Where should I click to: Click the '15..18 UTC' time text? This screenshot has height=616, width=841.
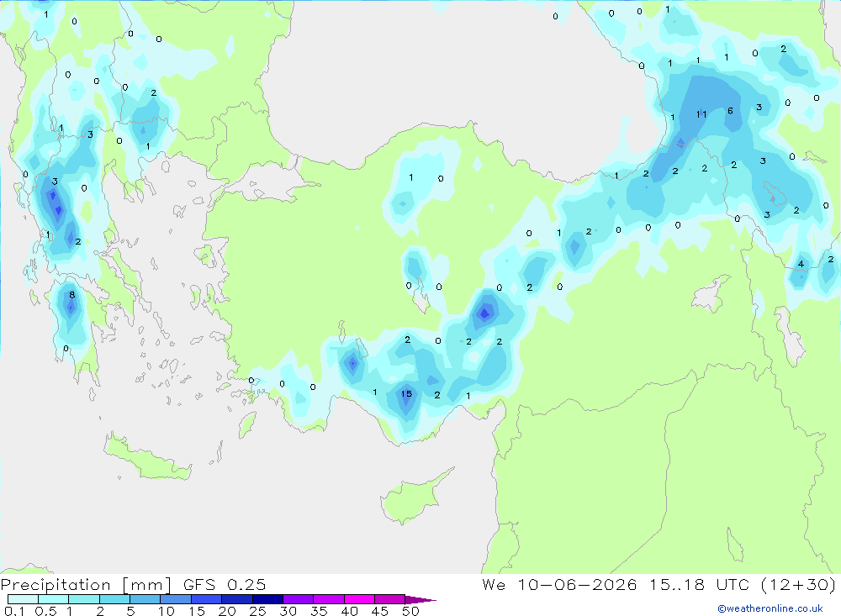click(x=699, y=585)
